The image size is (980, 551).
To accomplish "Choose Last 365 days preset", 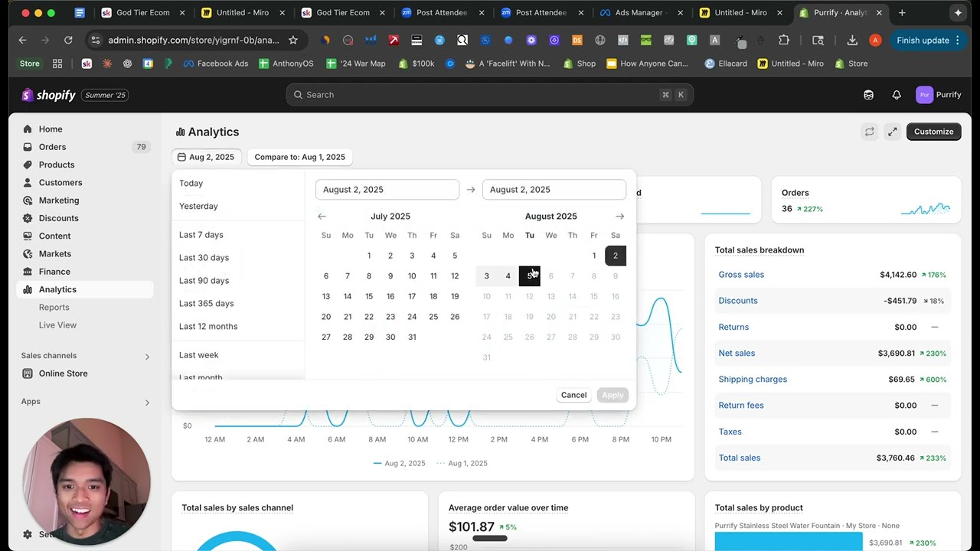I will (x=206, y=304).
